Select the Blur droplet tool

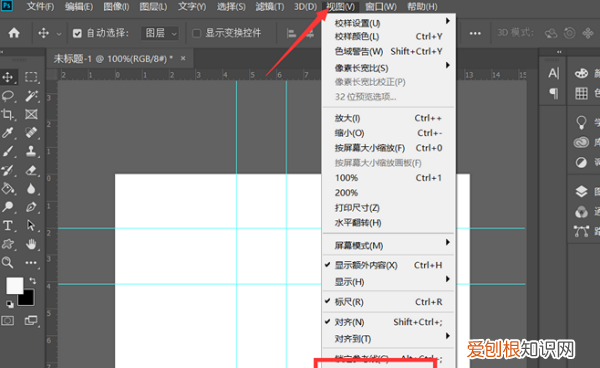pyautogui.click(x=31, y=188)
